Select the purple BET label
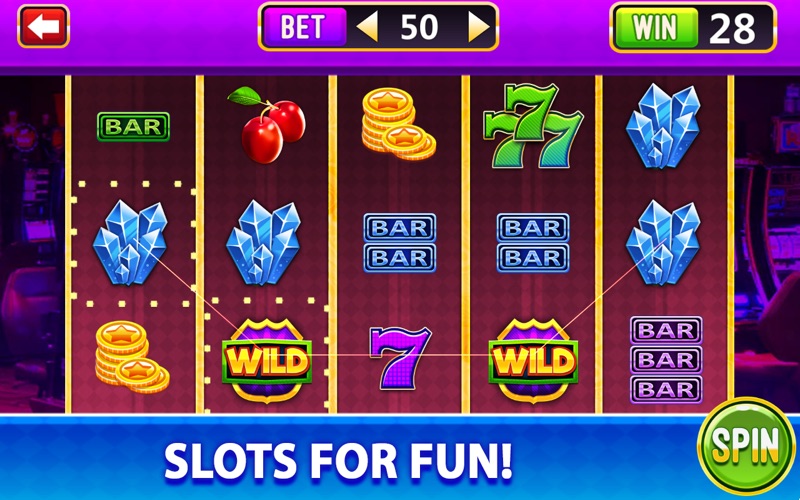This screenshot has width=800, height=500. click(x=303, y=27)
